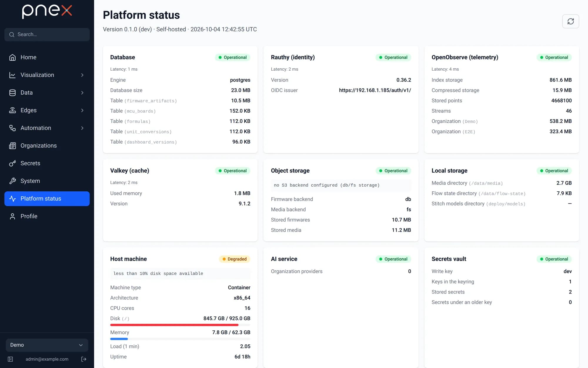Click the disk space warning message
This screenshot has height=368, width=588.
point(180,273)
